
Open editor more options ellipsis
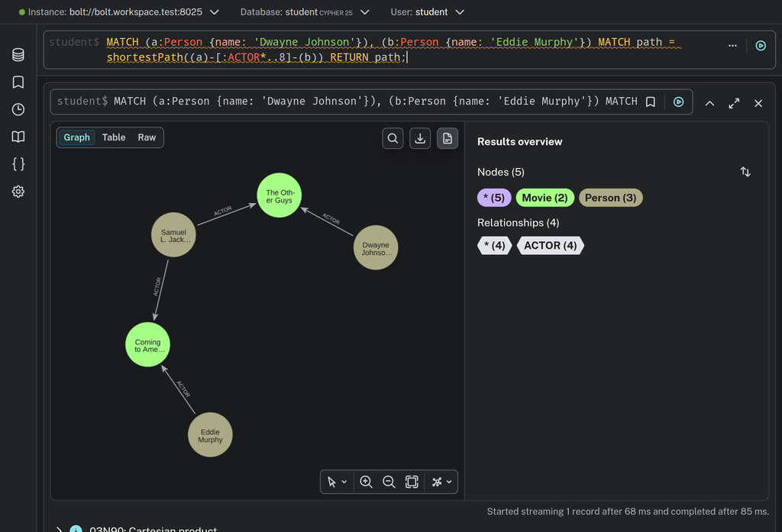pos(732,46)
